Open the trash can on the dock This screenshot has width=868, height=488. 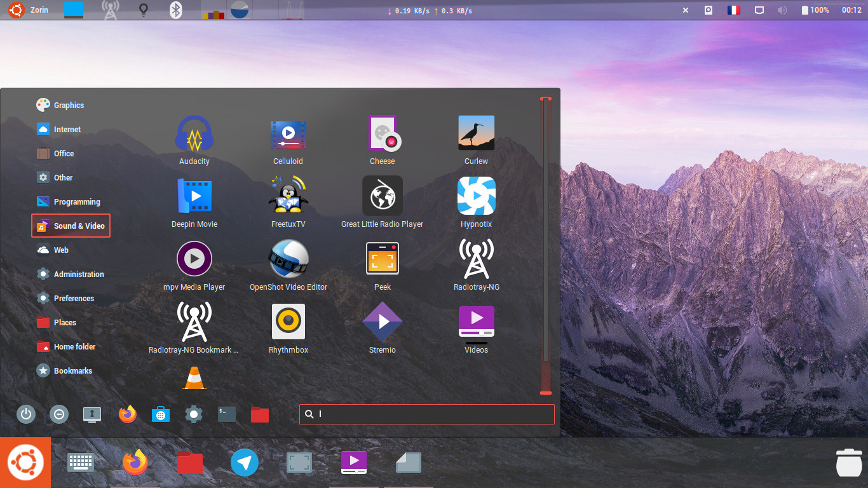pos(848,462)
